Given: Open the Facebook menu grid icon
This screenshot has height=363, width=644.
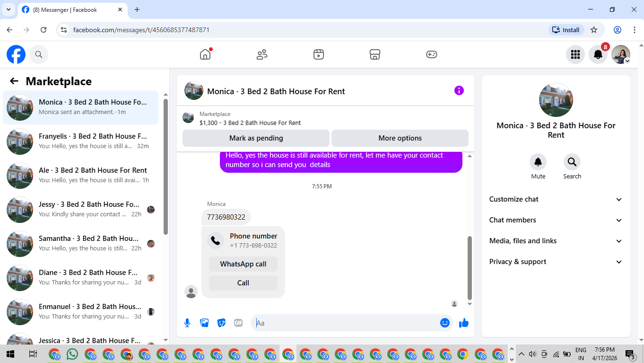Looking at the screenshot, I should click(x=575, y=54).
